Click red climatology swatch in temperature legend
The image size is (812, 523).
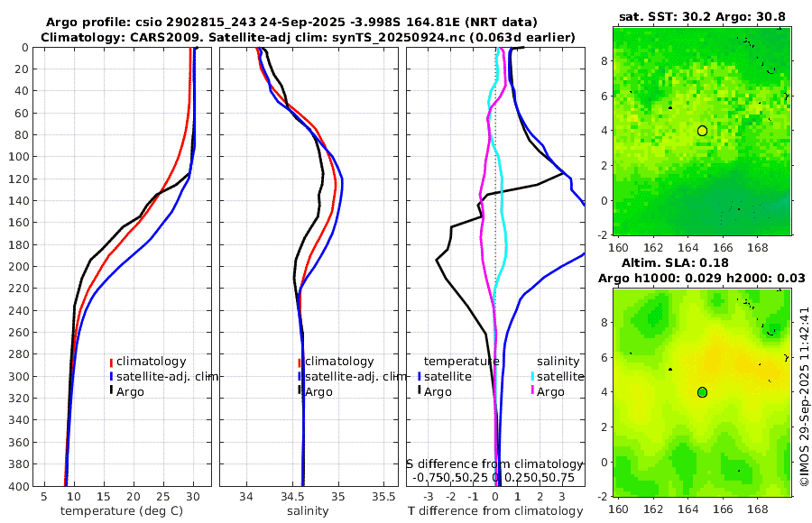pos(111,362)
